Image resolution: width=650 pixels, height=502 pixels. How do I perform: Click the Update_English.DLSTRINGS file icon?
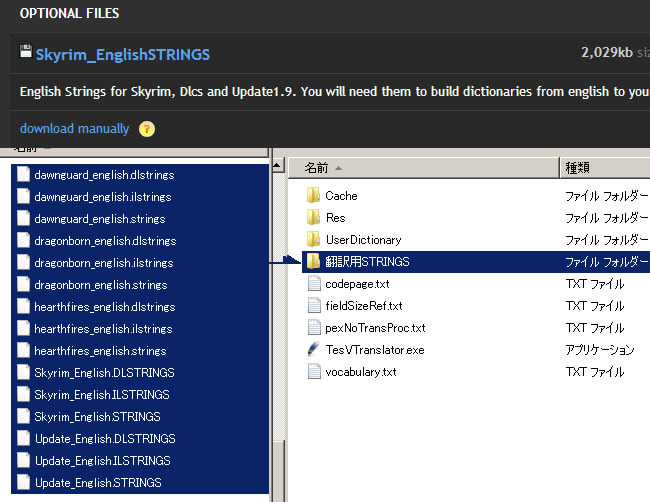point(24,438)
